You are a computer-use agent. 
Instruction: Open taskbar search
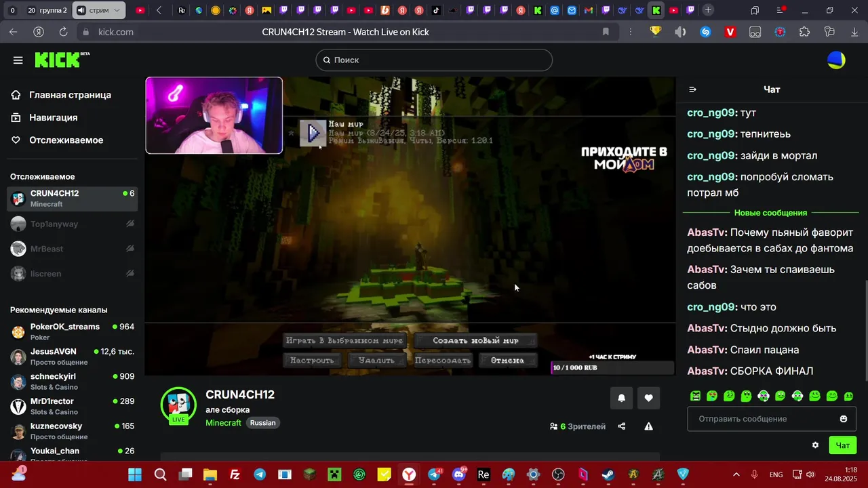click(x=160, y=474)
